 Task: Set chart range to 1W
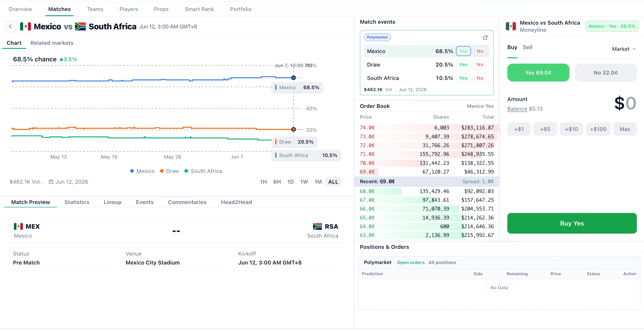pyautogui.click(x=304, y=182)
